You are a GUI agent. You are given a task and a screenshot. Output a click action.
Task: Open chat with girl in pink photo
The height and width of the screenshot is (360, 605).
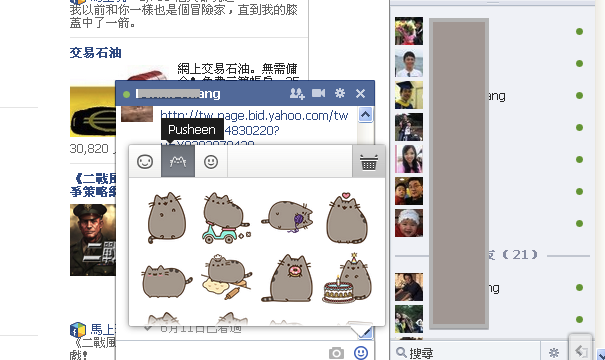coord(409,159)
